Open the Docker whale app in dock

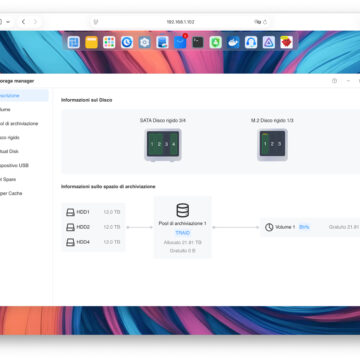point(233,42)
